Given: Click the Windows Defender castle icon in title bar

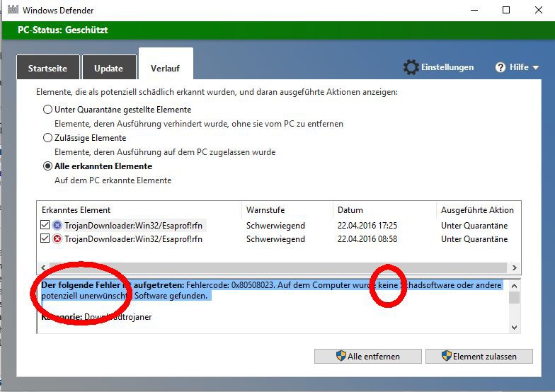Looking at the screenshot, I should [13, 9].
